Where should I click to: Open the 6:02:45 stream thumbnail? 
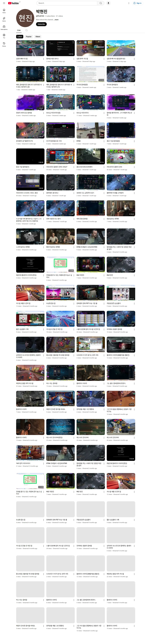[x=30, y=236]
